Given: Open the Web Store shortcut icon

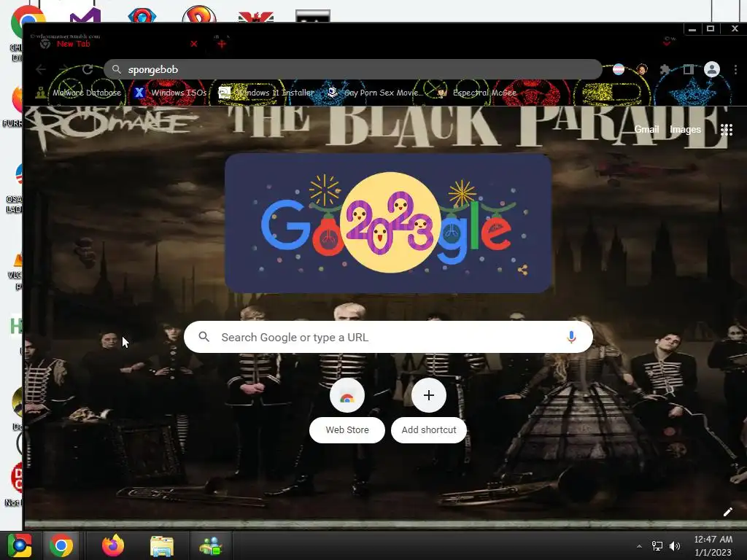Looking at the screenshot, I should (x=347, y=396).
